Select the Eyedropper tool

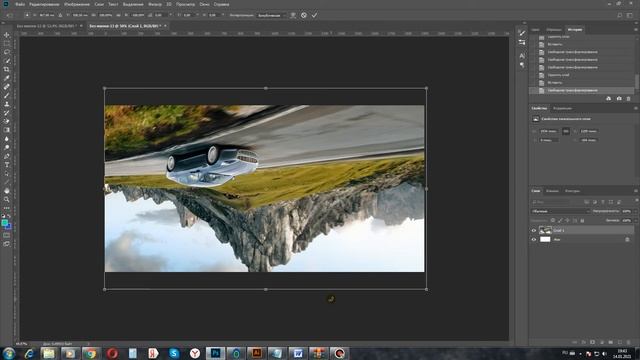pyautogui.click(x=7, y=78)
